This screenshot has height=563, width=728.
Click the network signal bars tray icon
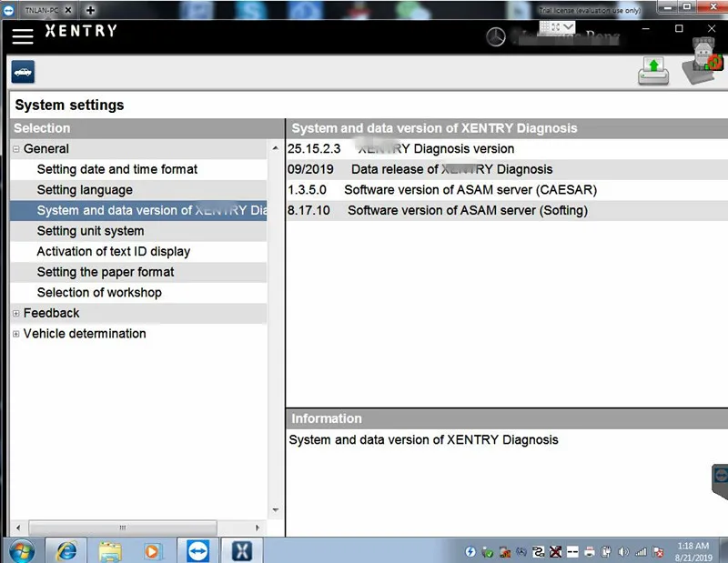[641, 551]
